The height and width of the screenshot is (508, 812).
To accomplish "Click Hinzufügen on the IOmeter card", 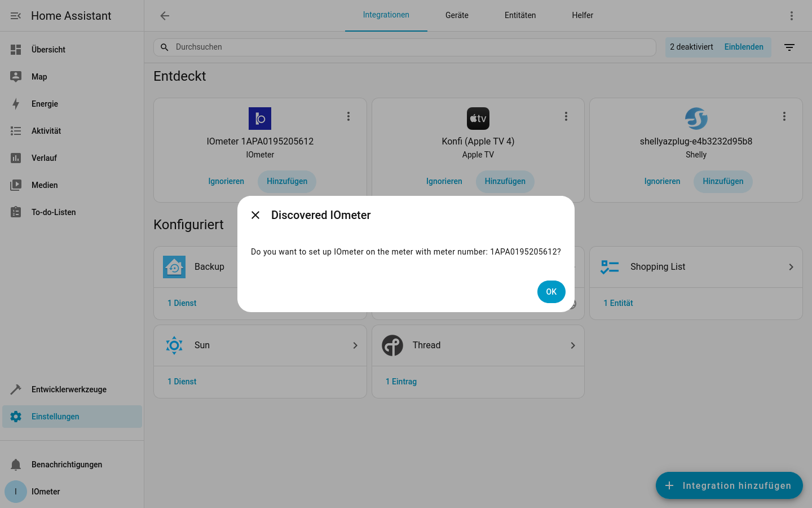I will click(x=287, y=181).
